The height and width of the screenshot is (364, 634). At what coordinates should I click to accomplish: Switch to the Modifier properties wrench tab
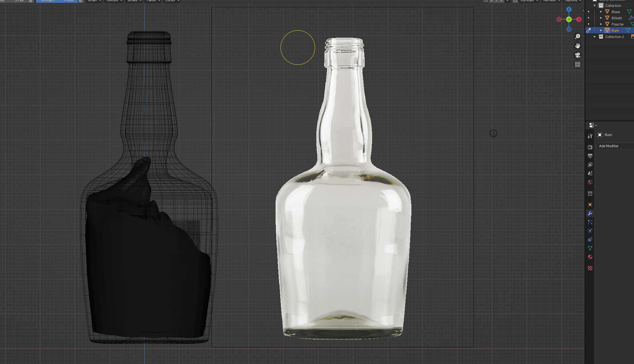(x=590, y=213)
